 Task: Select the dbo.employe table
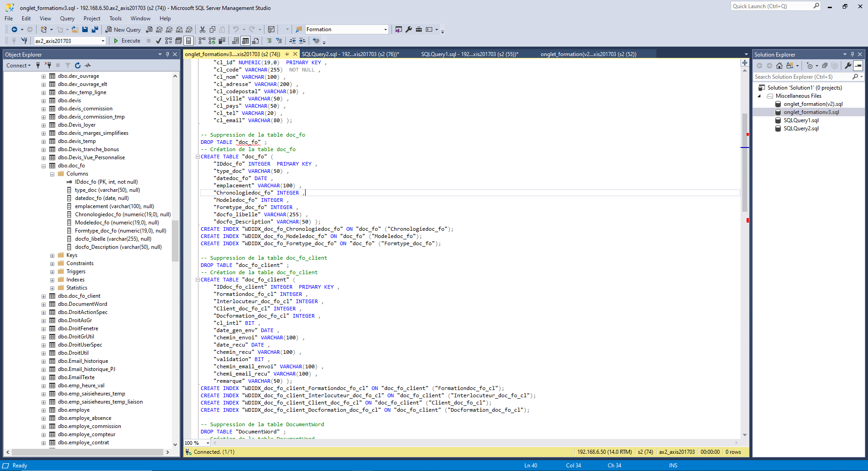tap(74, 410)
